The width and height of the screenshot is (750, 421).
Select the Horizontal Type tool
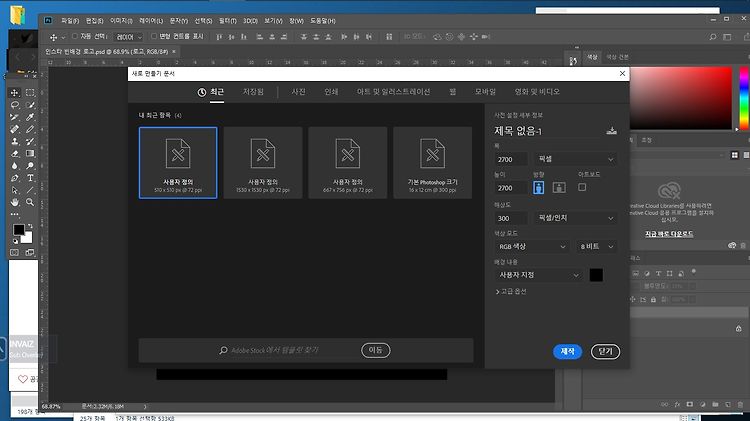(x=30, y=178)
